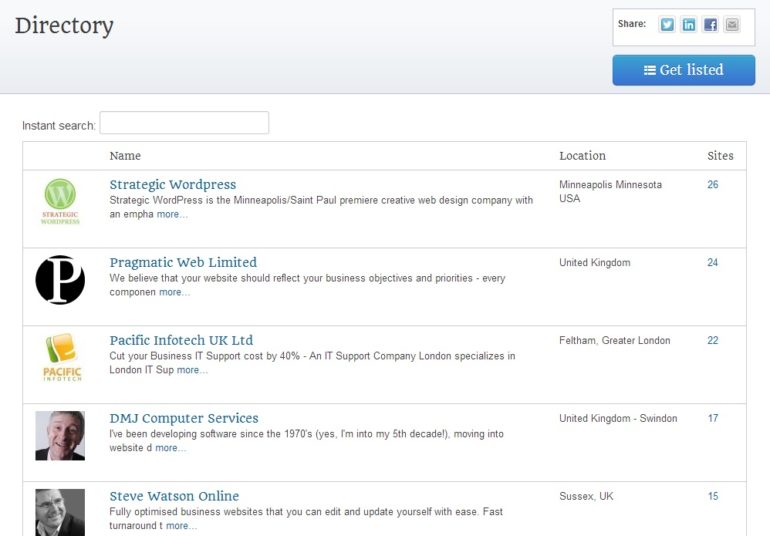This screenshot has height=536, width=770.
Task: Open the Pragmatic Web Limited listing
Action: [x=183, y=263]
